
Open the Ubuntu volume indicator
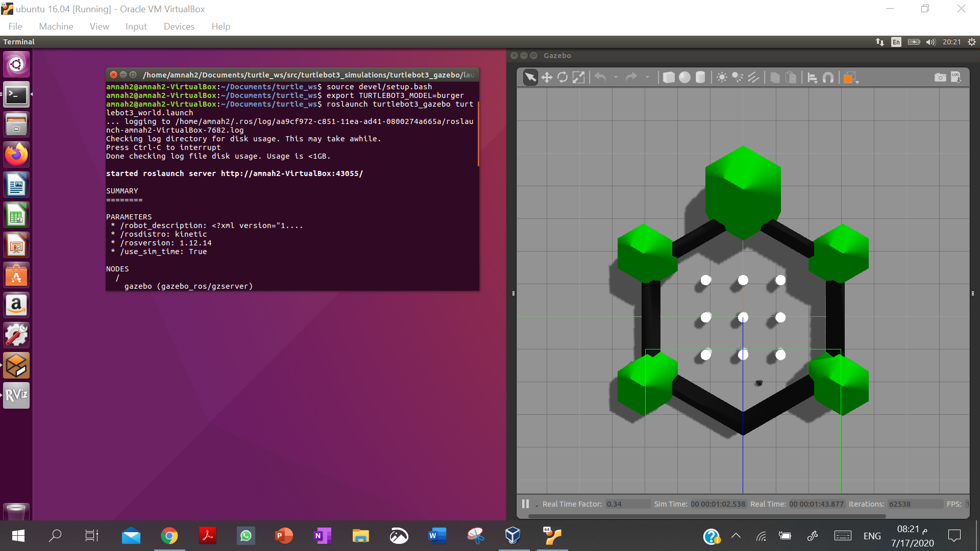(x=930, y=42)
